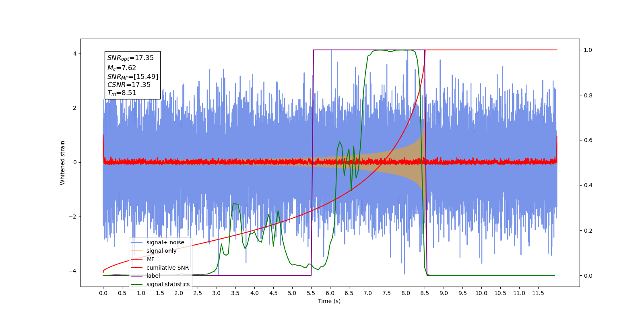This screenshot has width=644, height=322.
Task: Click the right y-axis tick label 0.0
Action: point(588,276)
